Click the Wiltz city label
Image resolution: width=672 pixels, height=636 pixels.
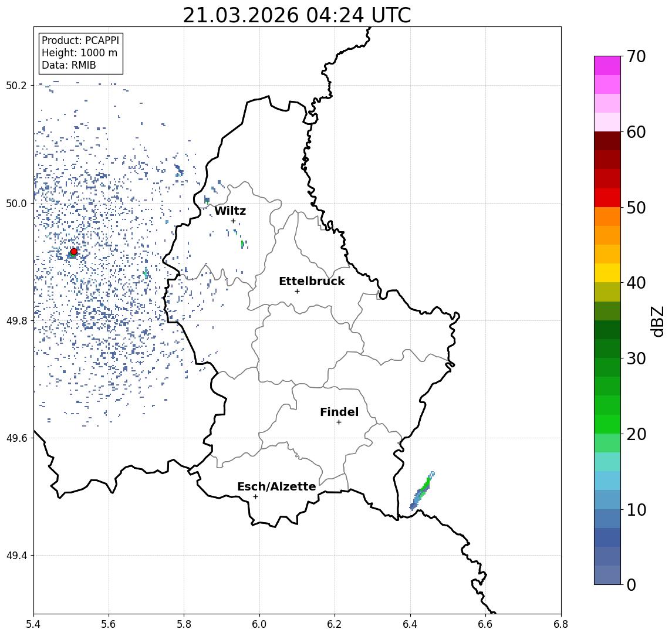pyautogui.click(x=230, y=211)
